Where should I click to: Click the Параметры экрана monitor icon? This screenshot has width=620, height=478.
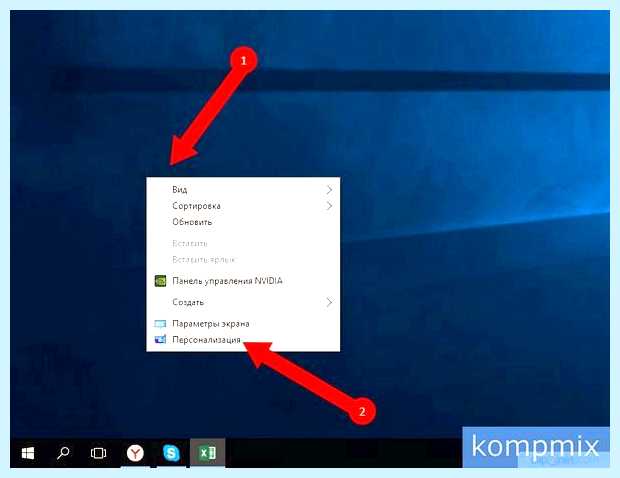[160, 324]
